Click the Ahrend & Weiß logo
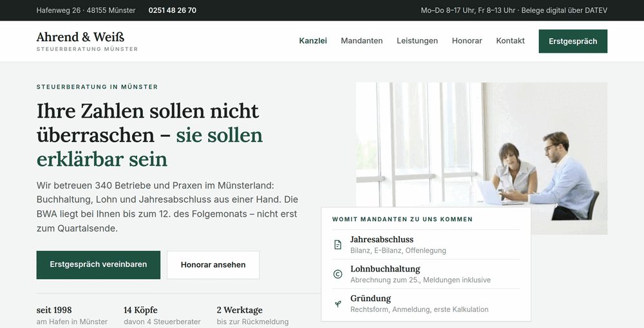Screen dimensions: 644x328 [x=87, y=41]
